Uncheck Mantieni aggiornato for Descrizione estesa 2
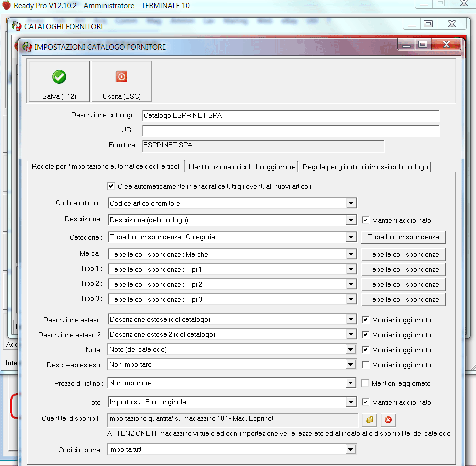Viewport: 476px width, 466px height. 366,335
